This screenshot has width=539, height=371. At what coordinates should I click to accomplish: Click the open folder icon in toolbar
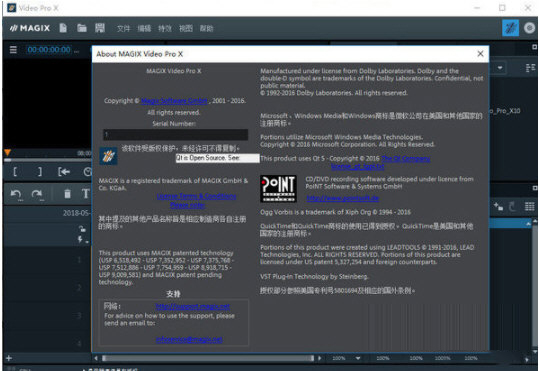tap(81, 28)
